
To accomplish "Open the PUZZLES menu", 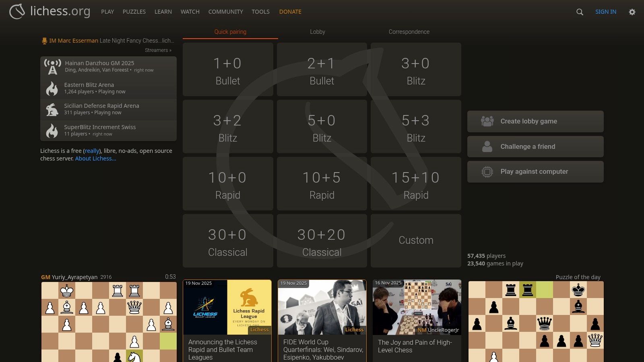I will (x=134, y=12).
